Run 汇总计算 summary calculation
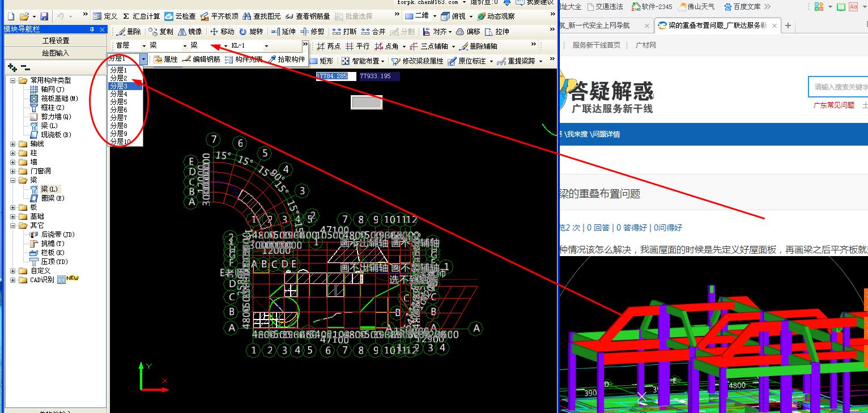Image resolution: width=868 pixels, height=413 pixels. [142, 16]
